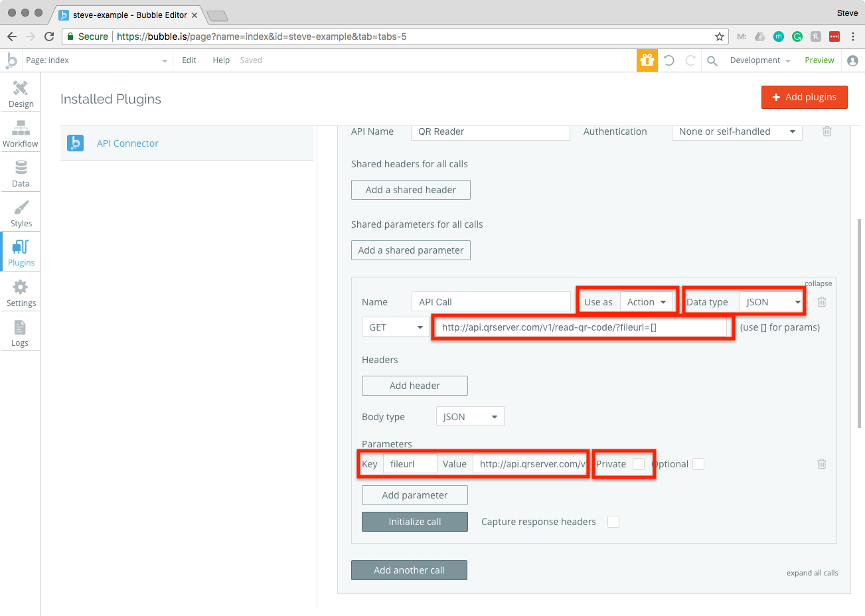Click the Google Drive extension icon
This screenshot has width=865, height=616.
pyautogui.click(x=760, y=37)
